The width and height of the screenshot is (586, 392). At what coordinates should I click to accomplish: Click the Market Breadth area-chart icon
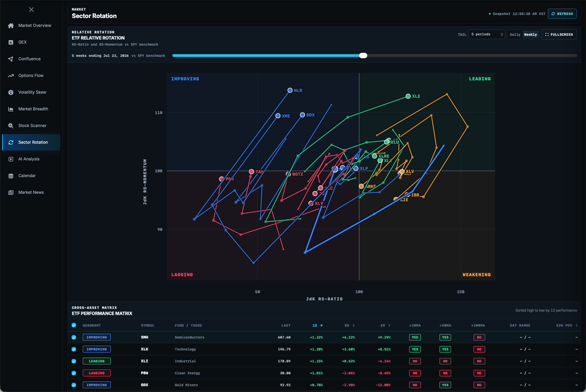pyautogui.click(x=11, y=109)
